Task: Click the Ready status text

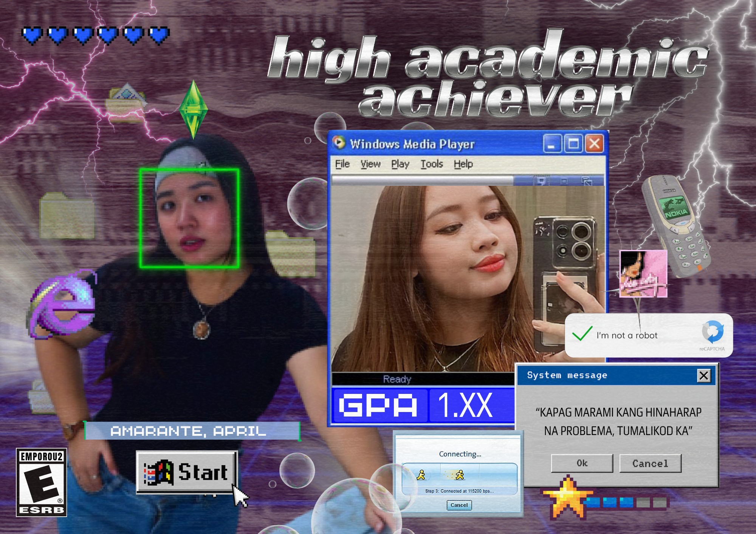Action: pos(397,379)
